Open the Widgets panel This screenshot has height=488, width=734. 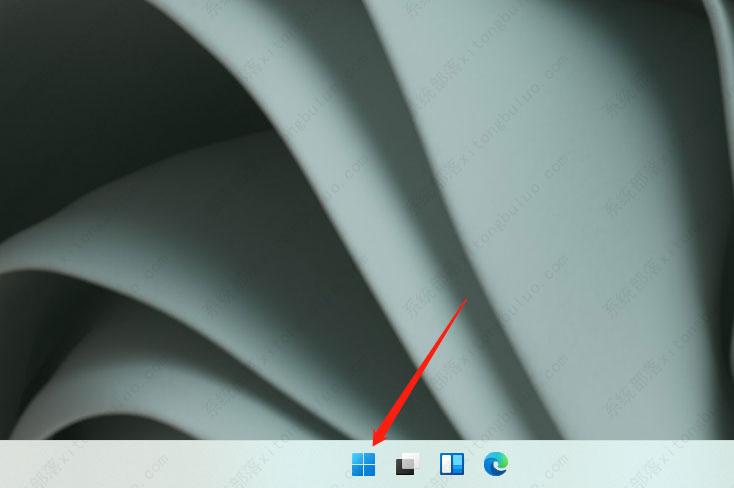pos(452,464)
